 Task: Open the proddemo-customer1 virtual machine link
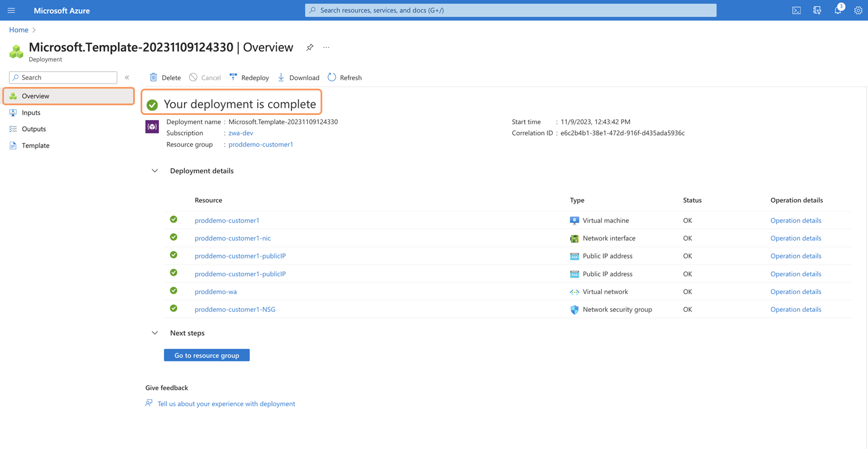(x=227, y=220)
